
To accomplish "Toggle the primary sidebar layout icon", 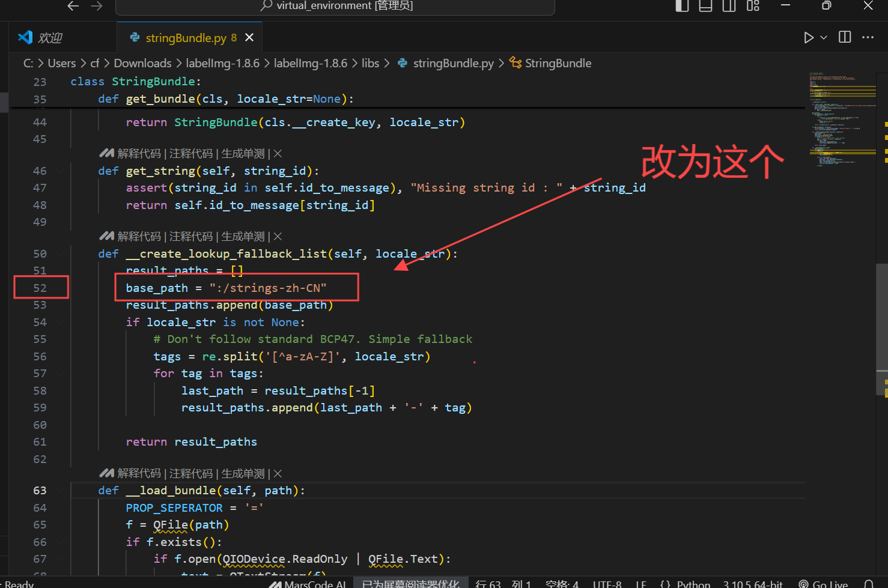I will pos(682,6).
